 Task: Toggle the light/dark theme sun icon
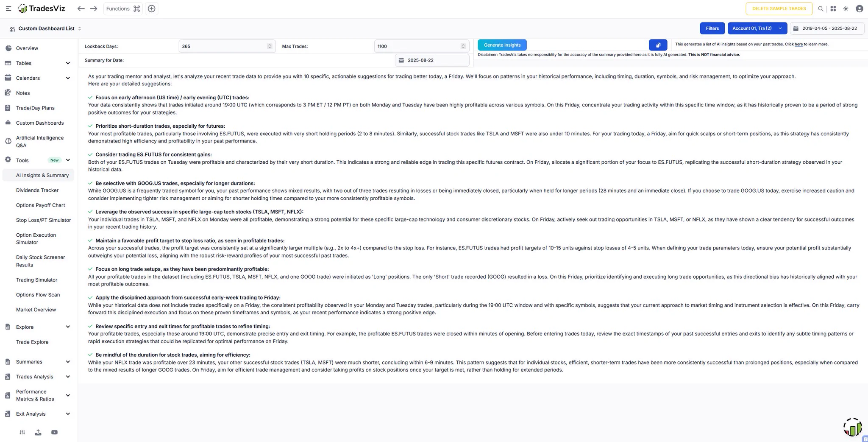(846, 8)
